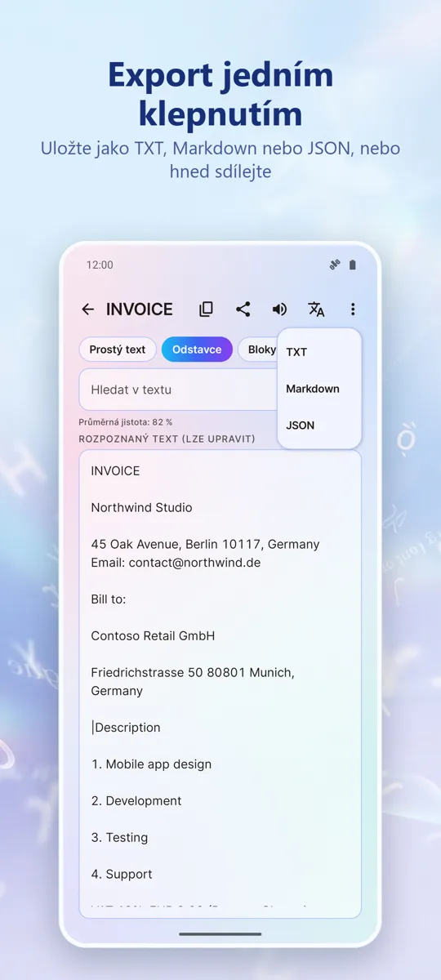Choose TXT from the export menu
The image size is (441, 980).
point(319,352)
